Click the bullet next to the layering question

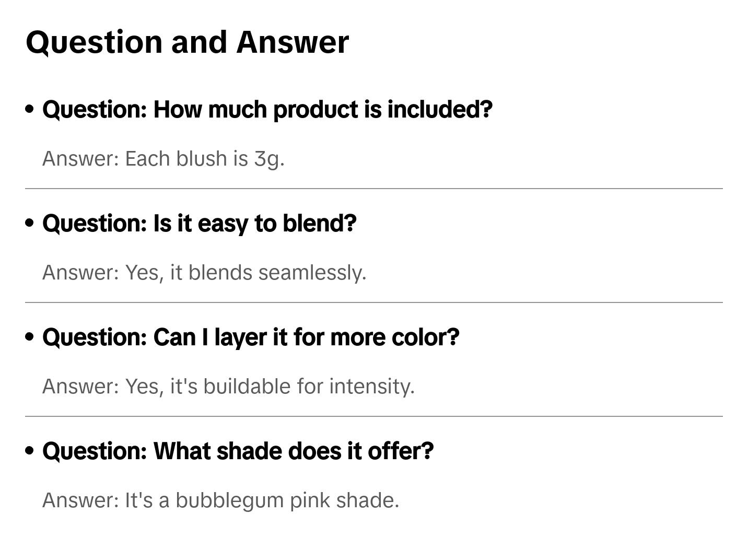(30, 337)
